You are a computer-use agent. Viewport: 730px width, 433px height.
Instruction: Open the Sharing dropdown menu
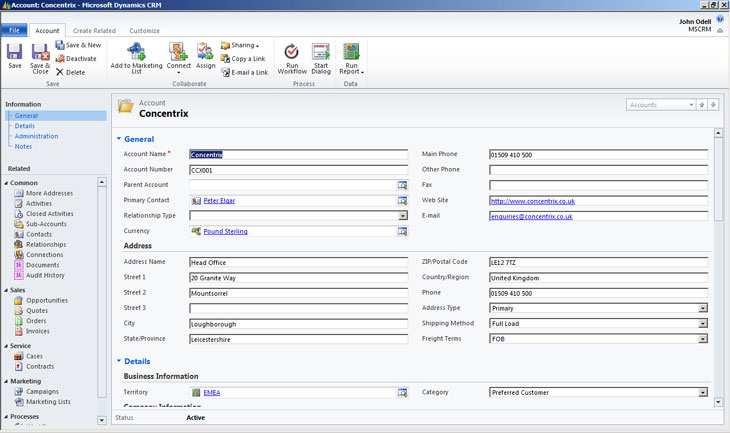[240, 45]
